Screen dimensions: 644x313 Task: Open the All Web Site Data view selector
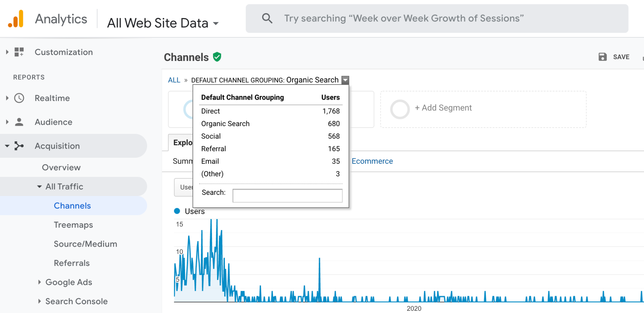point(163,23)
